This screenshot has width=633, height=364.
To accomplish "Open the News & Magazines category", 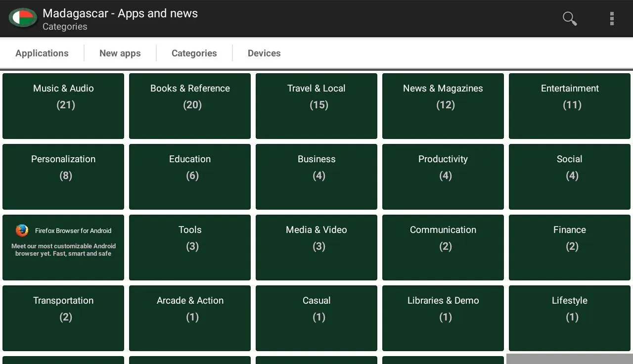I will tap(443, 106).
